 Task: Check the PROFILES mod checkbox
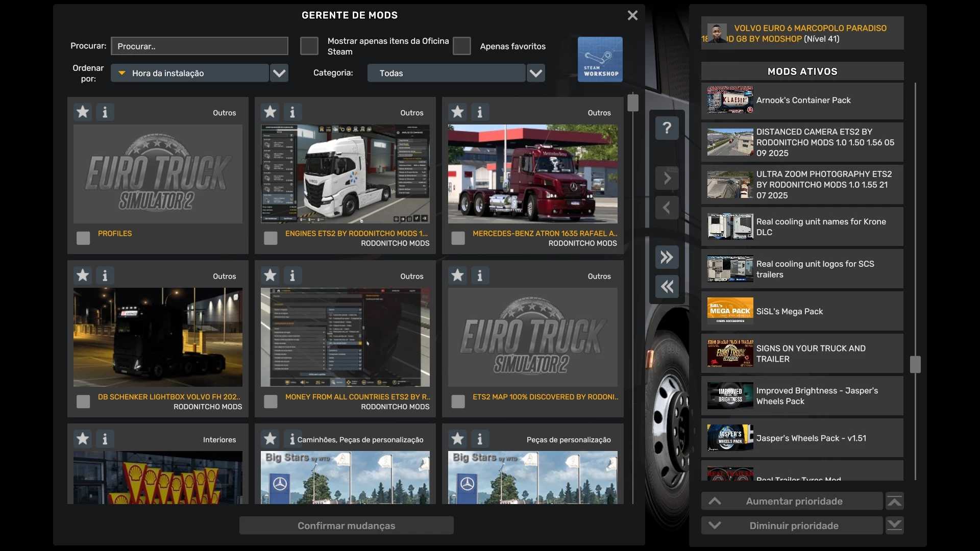point(83,238)
